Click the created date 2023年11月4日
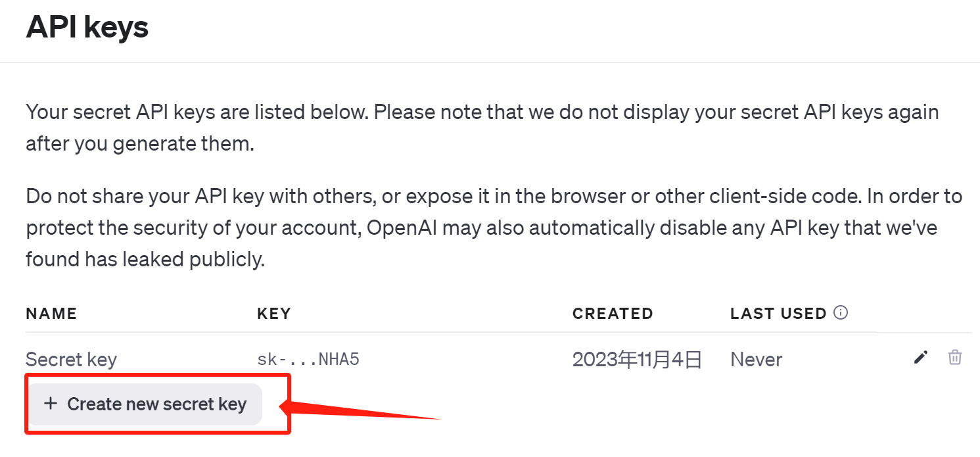 (x=637, y=360)
